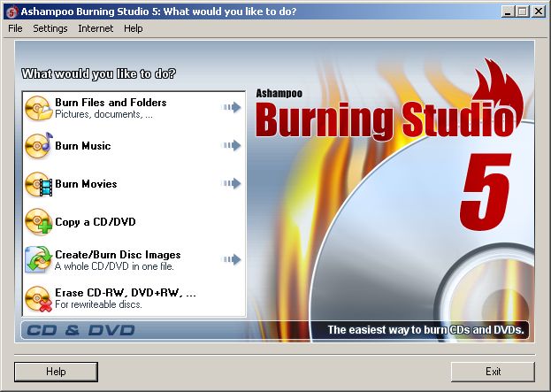Close the Burning Studio window

pos(538,12)
